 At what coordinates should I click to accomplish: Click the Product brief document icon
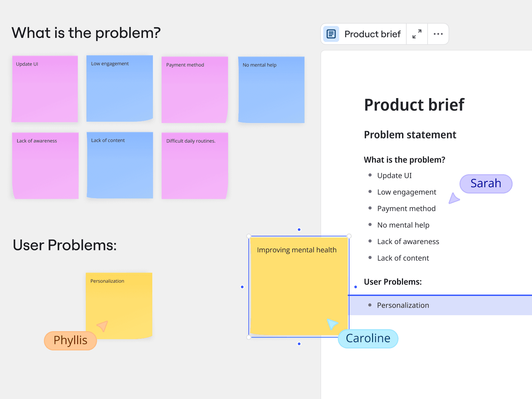(x=331, y=34)
